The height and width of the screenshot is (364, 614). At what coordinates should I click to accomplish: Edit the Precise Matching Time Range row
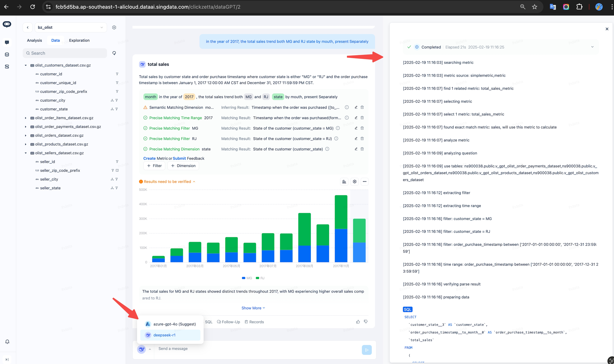(356, 118)
